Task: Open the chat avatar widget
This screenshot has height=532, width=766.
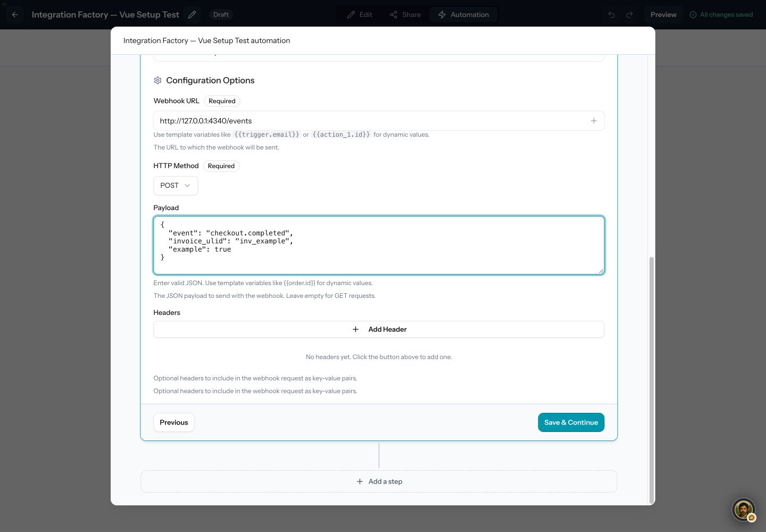Action: coord(744,510)
